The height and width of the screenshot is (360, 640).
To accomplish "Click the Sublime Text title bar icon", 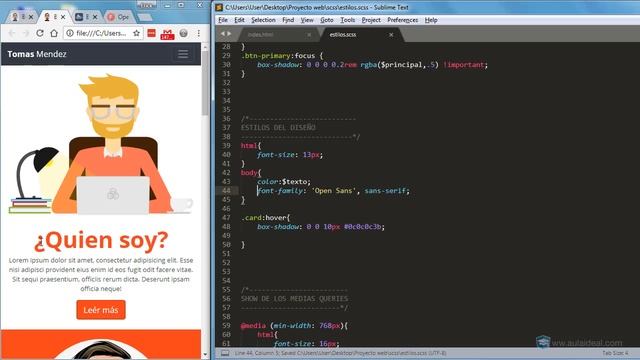I will 219,7.
